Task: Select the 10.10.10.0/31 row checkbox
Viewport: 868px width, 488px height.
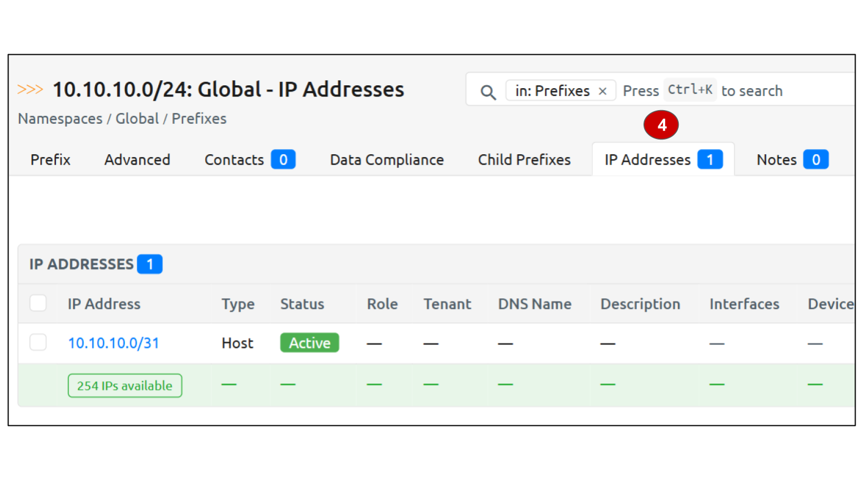Action: tap(38, 342)
